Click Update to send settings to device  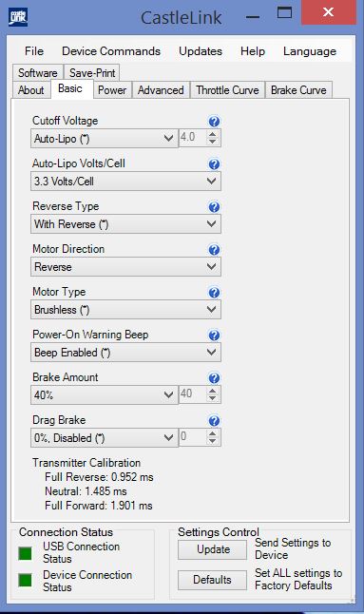coord(213,549)
